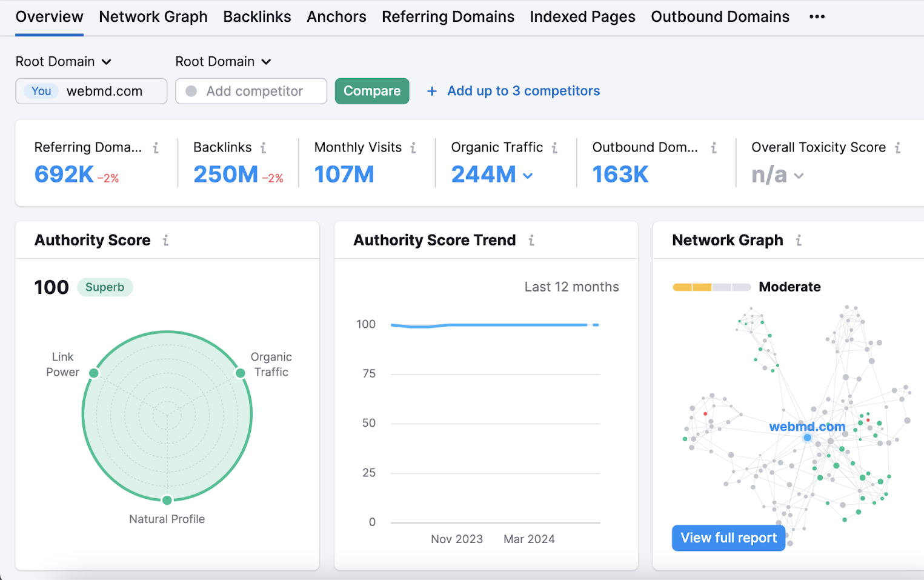Click the info icon beside Organic Traffic
Screen dimensions: 924x580
[x=554, y=147]
